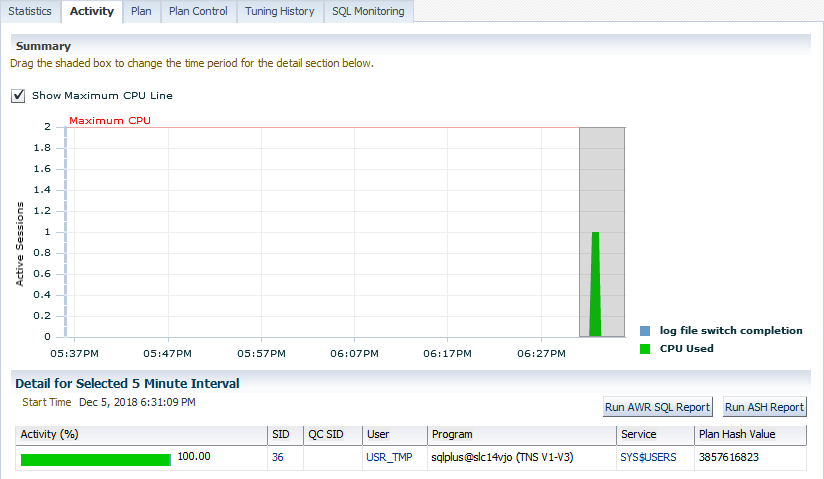Image resolution: width=824 pixels, height=479 pixels.
Task: Click the shaded time period selection box
Action: [x=602, y=232]
